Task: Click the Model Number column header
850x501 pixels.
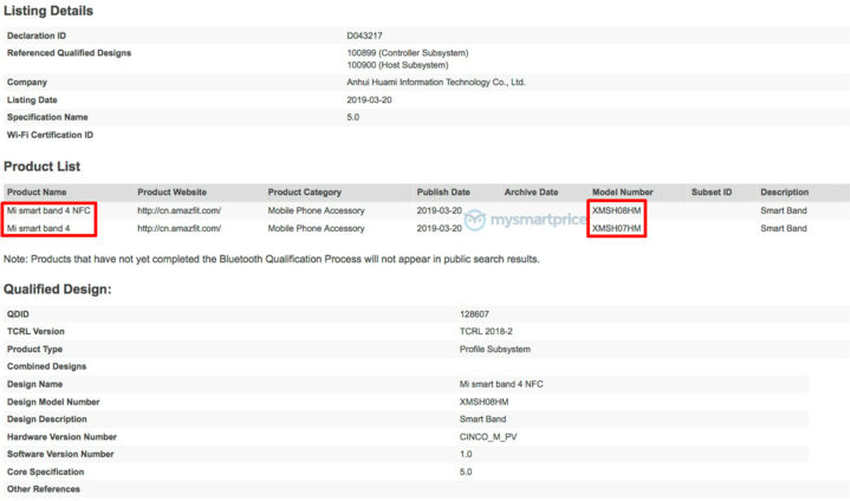Action: [622, 192]
